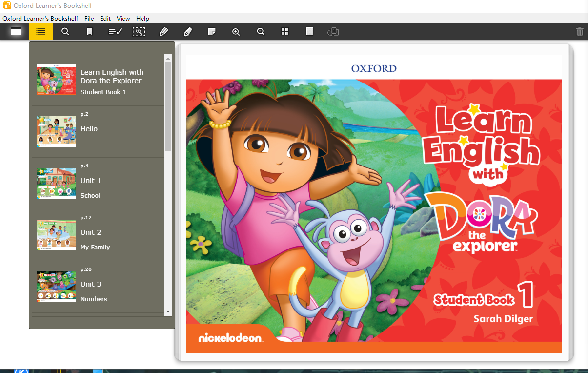Click the zoom out magnifier icon
588x373 pixels.
pos(261,32)
